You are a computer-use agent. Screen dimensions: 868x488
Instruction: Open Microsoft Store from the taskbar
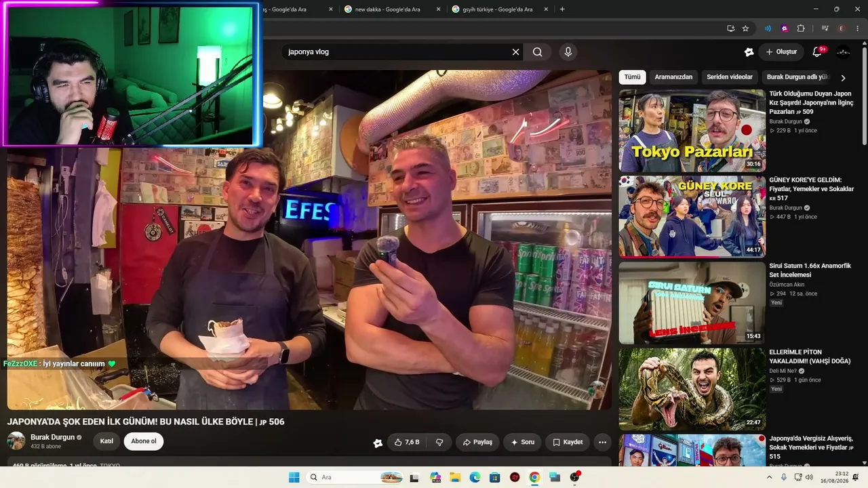click(x=495, y=477)
